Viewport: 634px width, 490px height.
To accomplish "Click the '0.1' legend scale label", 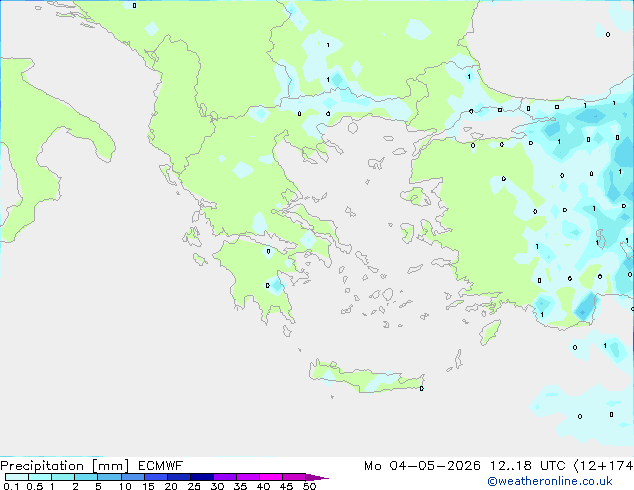I will [11, 486].
